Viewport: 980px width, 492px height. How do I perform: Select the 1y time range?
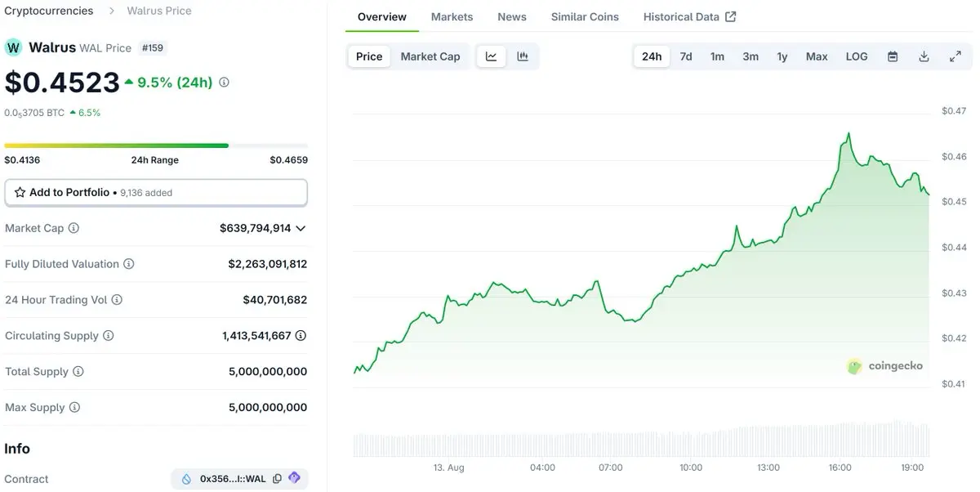coord(782,56)
